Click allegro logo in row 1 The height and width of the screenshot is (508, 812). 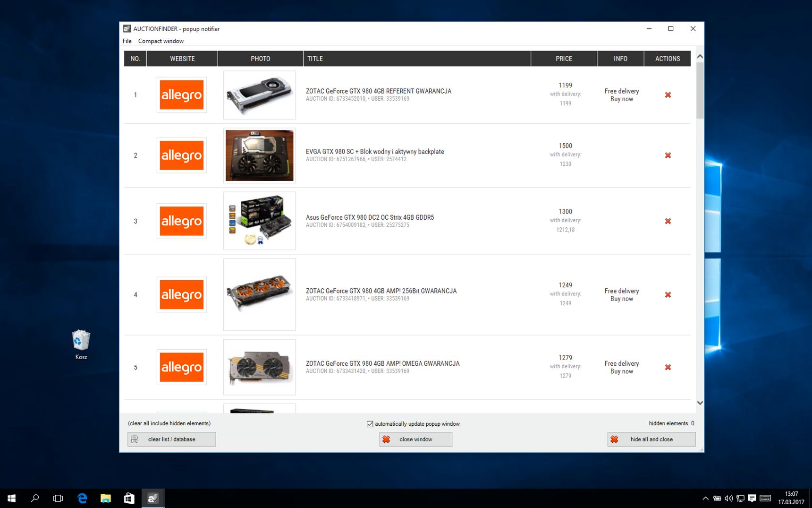[x=182, y=95]
